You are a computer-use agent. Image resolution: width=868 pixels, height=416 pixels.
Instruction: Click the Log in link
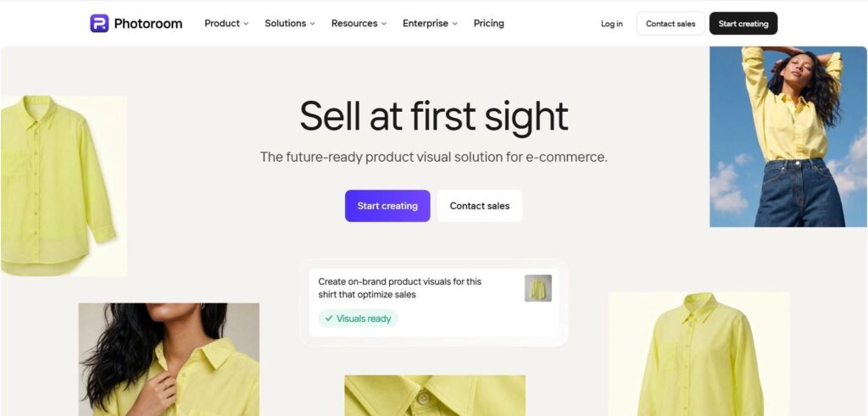612,24
